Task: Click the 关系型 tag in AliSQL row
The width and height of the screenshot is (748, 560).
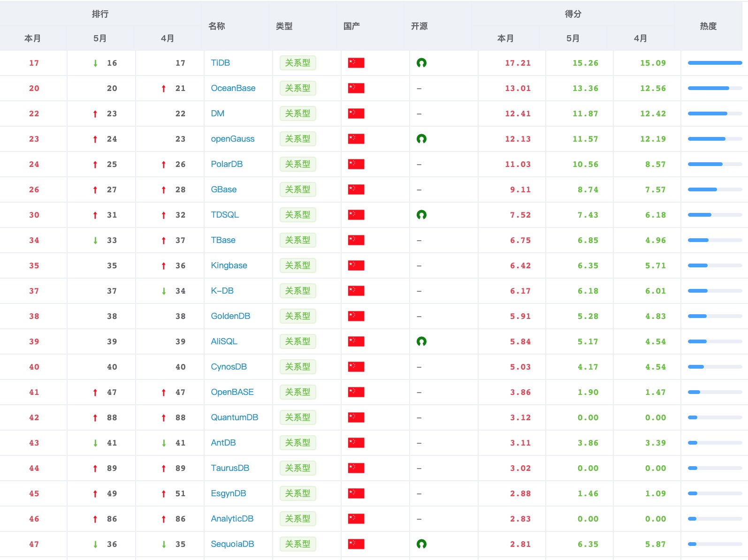Action: point(298,341)
